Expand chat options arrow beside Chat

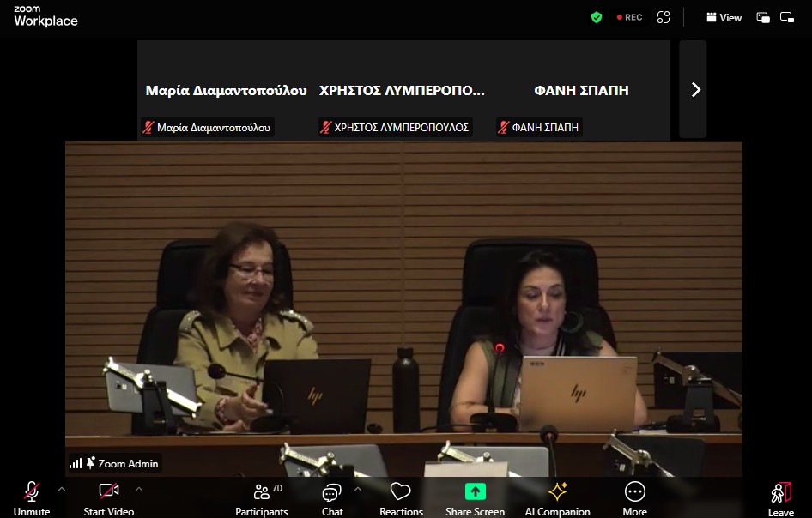click(x=358, y=489)
